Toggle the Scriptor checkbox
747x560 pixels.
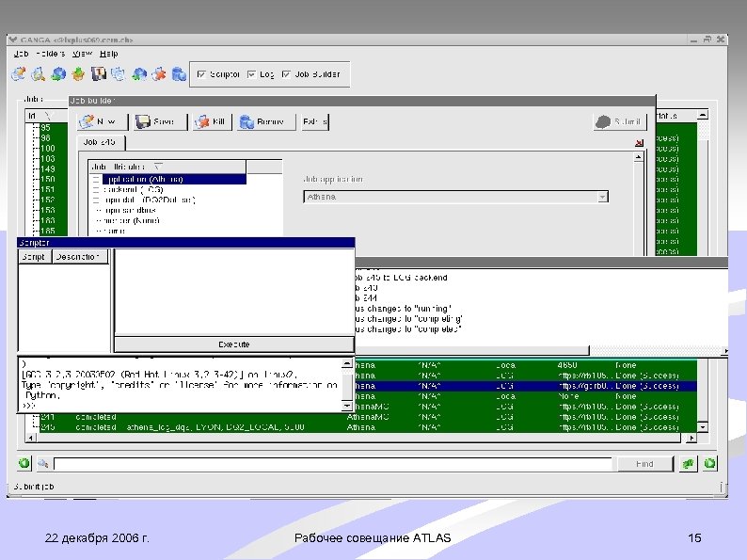[201, 74]
